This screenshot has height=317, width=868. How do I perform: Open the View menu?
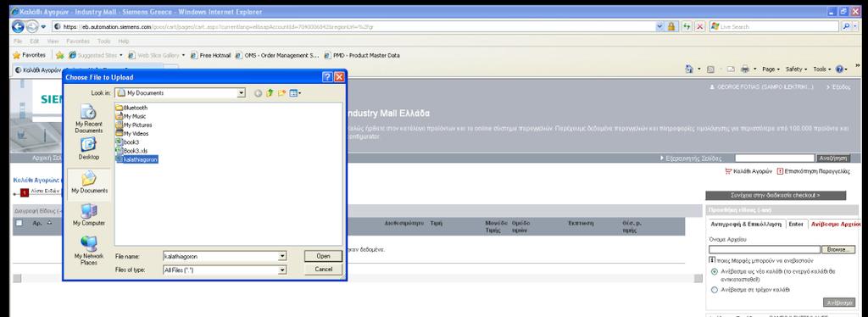coord(53,42)
